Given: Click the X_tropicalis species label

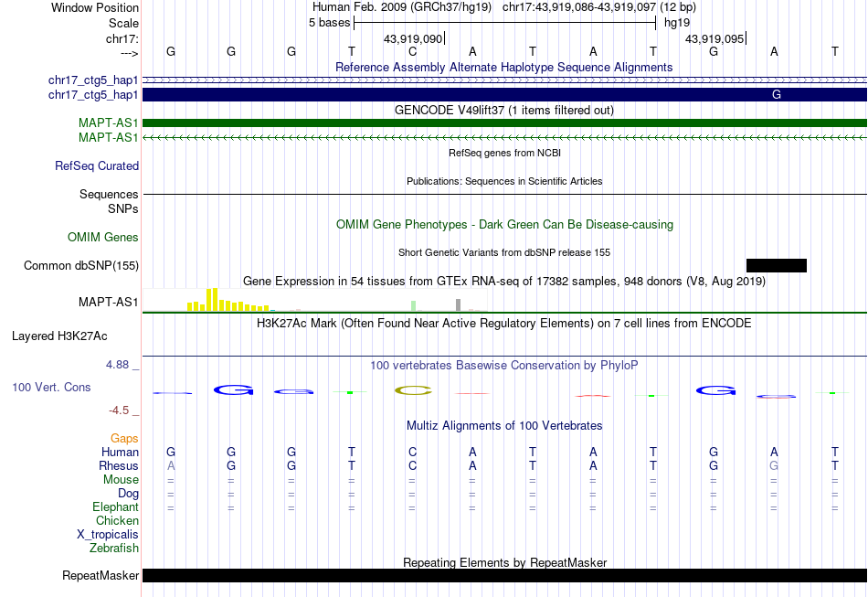Looking at the screenshot, I should point(108,535).
